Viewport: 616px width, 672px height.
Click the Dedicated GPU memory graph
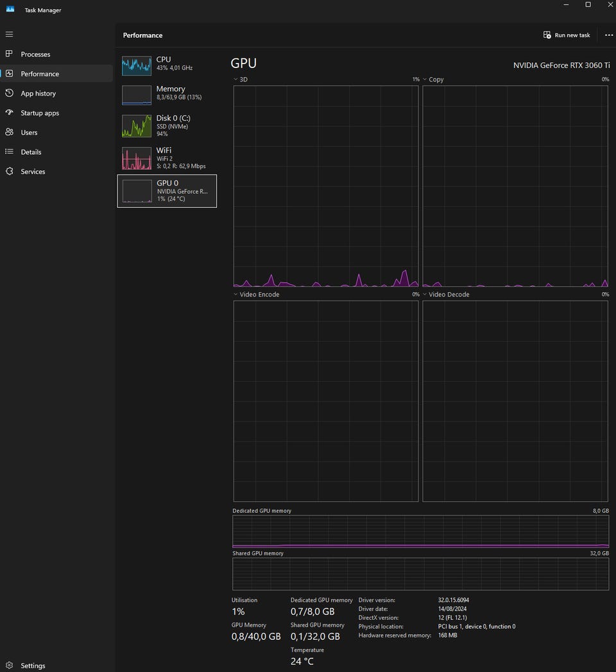click(420, 531)
